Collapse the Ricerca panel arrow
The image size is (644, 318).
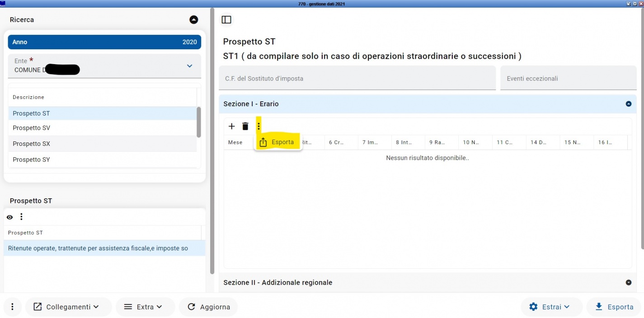(x=193, y=20)
